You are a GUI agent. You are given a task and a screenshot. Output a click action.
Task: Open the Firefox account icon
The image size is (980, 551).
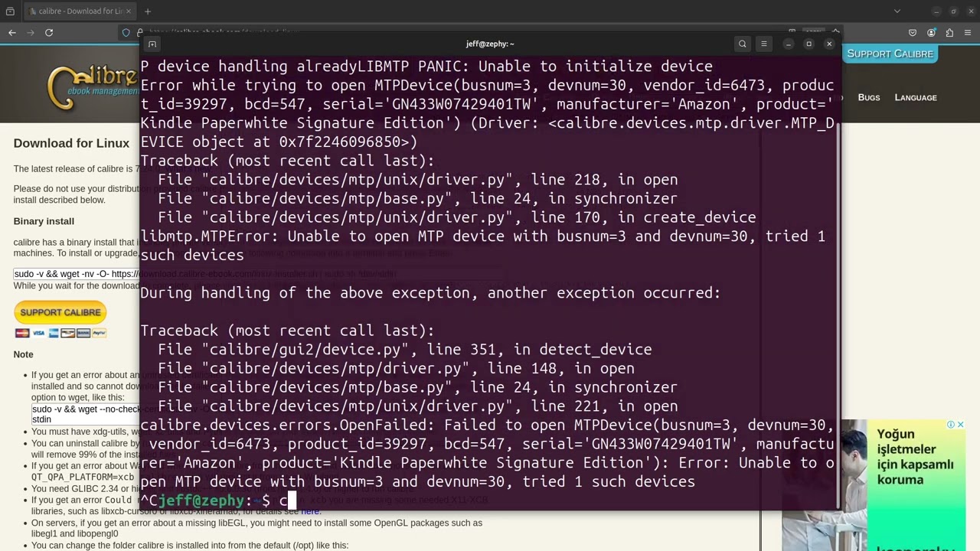click(x=931, y=32)
